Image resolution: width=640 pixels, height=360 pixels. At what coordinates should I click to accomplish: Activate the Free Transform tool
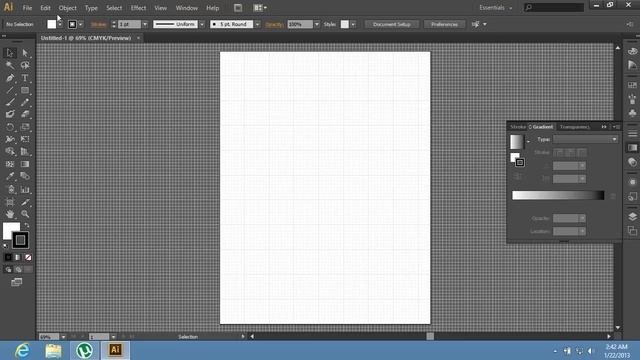click(x=25, y=139)
